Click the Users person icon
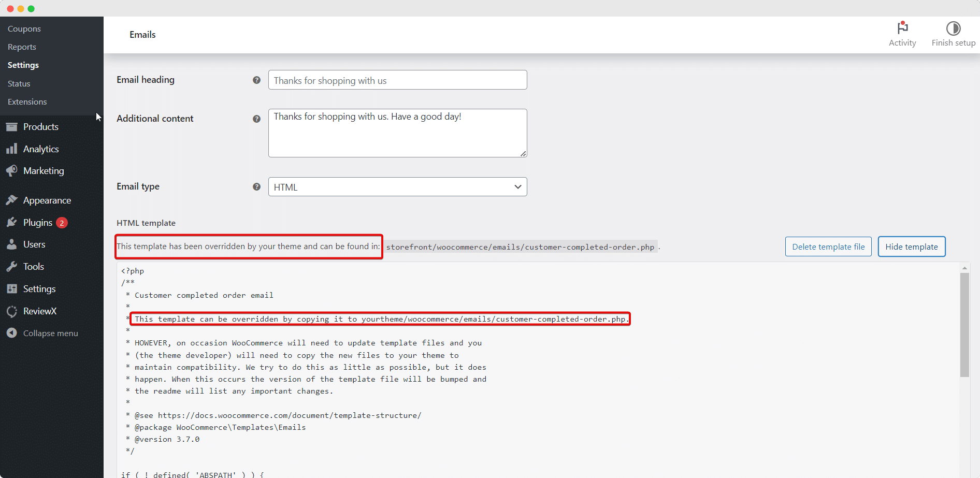The image size is (980, 478). click(x=11, y=244)
